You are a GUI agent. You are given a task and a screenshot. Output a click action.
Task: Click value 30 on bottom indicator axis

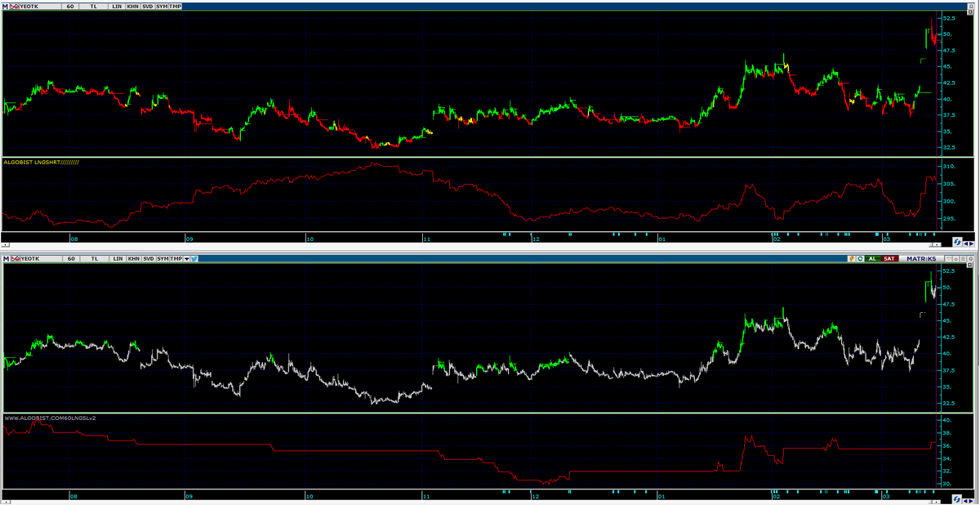(x=947, y=484)
